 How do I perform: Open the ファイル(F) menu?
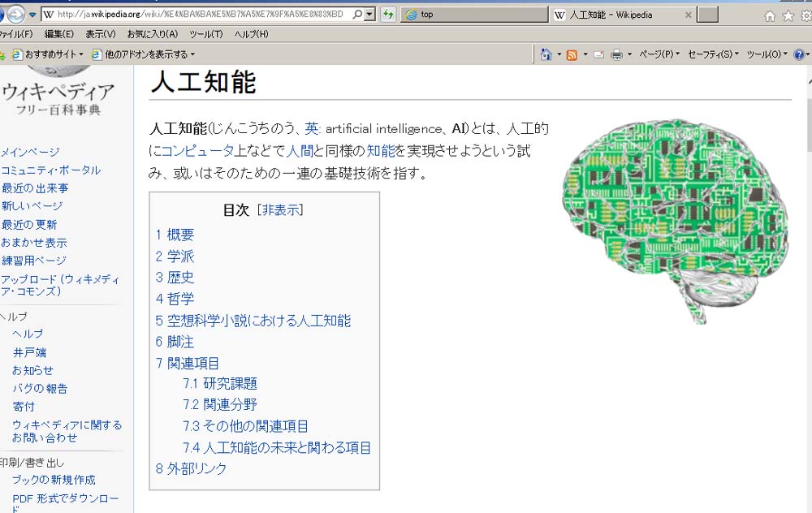(x=15, y=34)
